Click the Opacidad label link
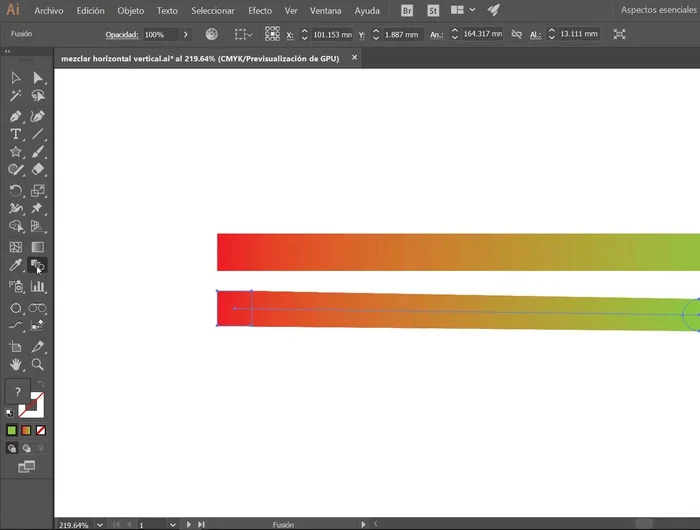 (x=121, y=34)
